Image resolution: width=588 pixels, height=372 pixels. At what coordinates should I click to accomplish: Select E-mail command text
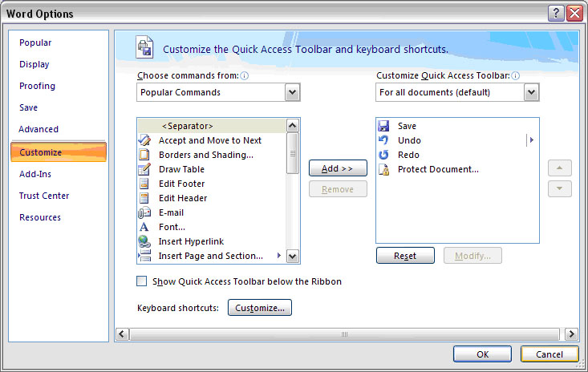172,212
